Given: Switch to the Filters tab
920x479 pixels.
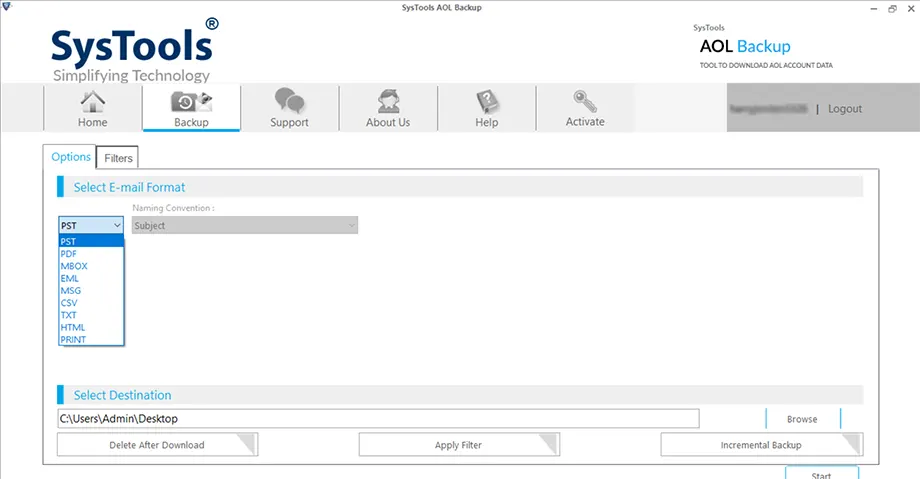Looking at the screenshot, I should 118,158.
